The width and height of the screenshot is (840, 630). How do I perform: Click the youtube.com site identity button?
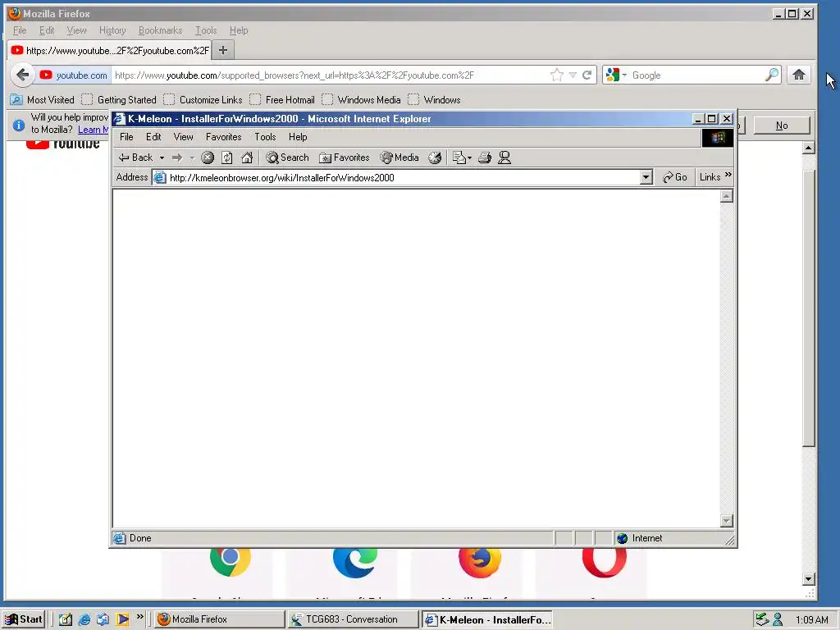[74, 75]
